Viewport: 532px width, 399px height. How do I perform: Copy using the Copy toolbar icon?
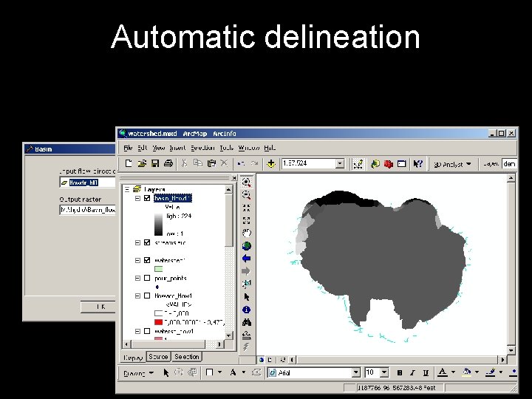click(x=197, y=163)
